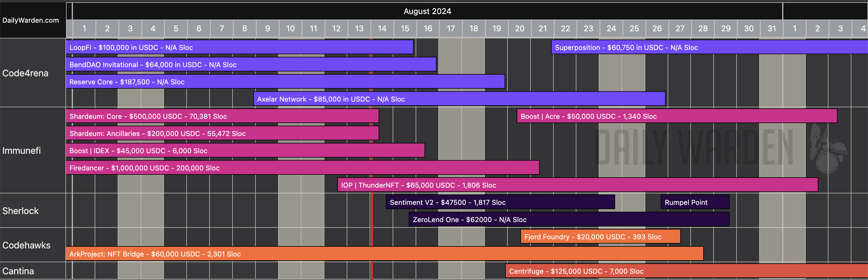Image resolution: width=868 pixels, height=280 pixels.
Task: Click the DailyWarden.com label
Action: (x=31, y=20)
